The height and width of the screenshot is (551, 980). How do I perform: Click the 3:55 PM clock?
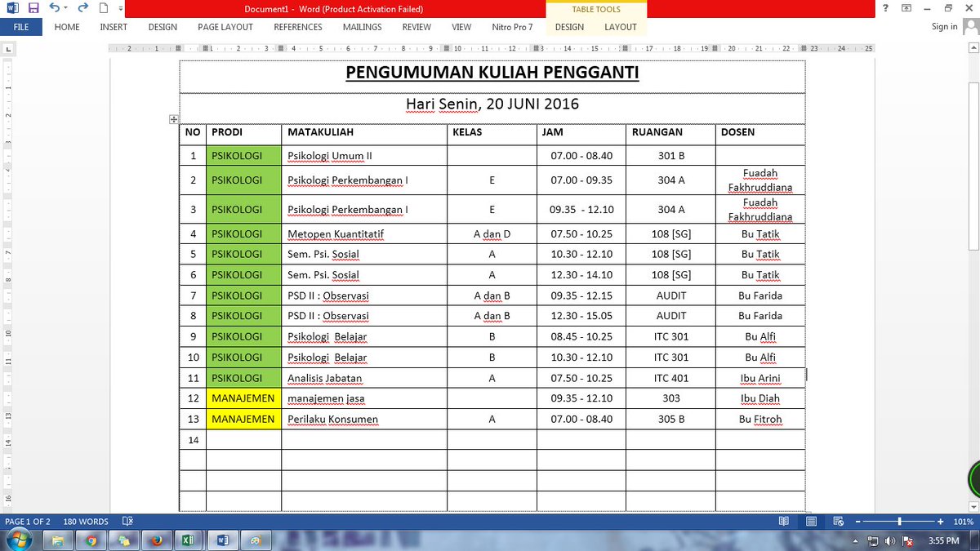coord(944,540)
